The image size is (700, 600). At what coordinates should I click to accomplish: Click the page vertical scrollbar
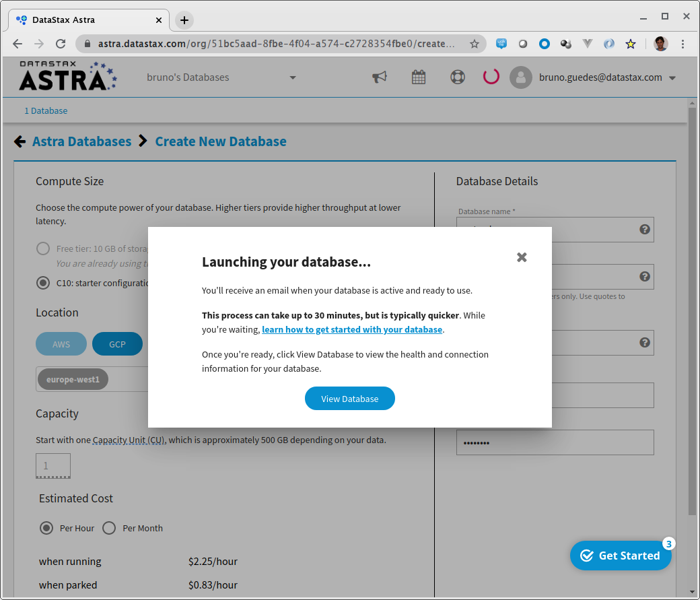point(692,311)
